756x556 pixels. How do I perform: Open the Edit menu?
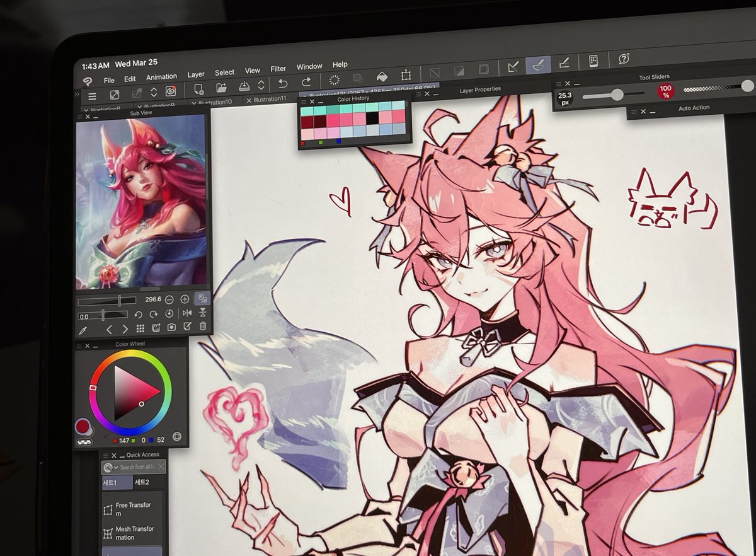click(130, 79)
